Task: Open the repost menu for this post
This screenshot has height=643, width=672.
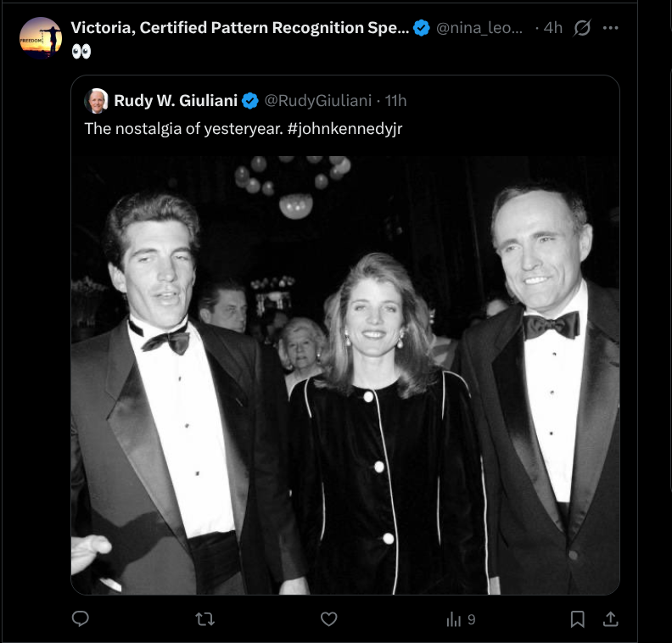Action: point(204,619)
